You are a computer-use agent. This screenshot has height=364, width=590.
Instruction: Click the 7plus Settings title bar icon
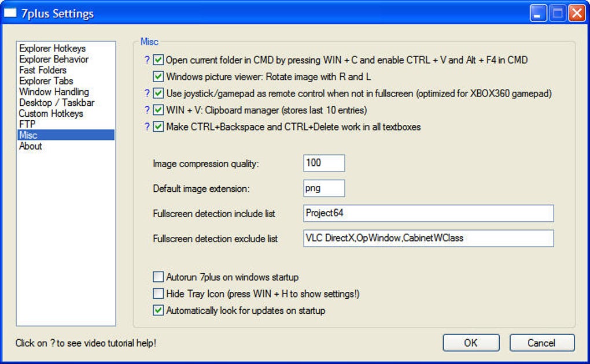(x=10, y=13)
